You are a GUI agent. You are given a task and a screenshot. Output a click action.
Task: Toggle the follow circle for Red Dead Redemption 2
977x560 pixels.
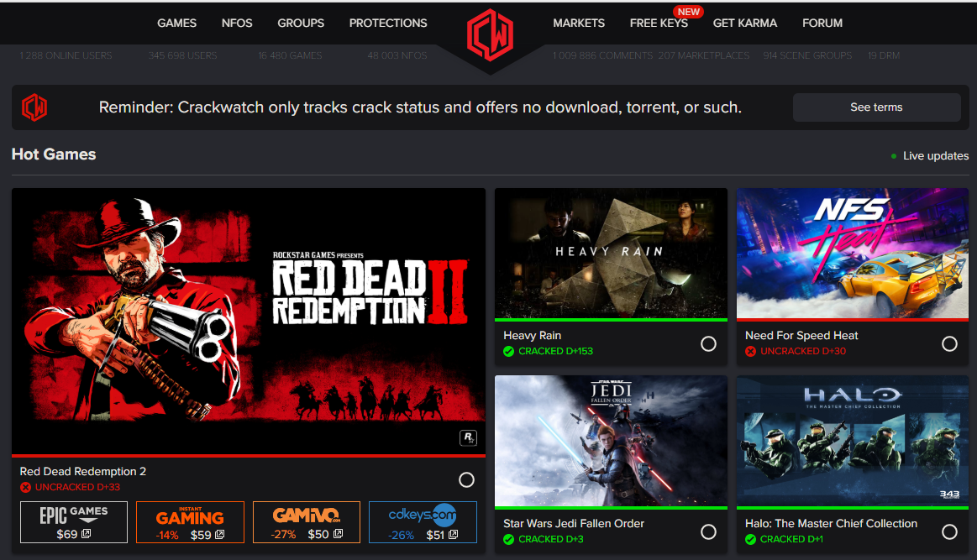point(466,479)
